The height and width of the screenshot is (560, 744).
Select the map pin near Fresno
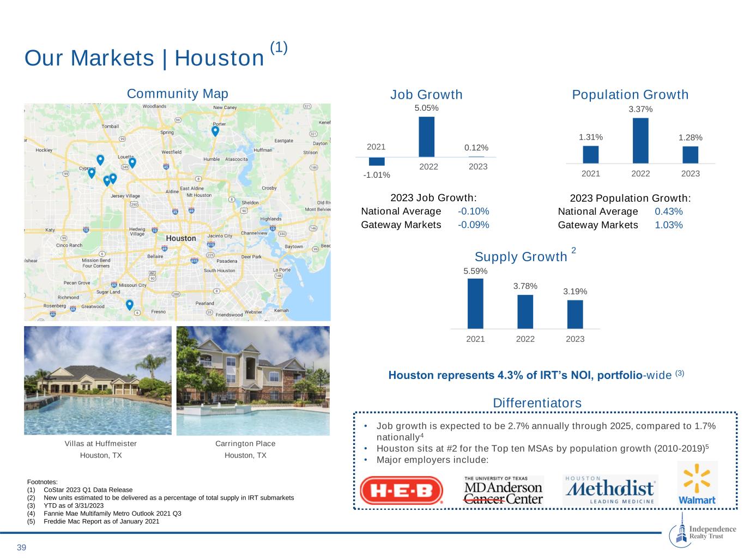click(129, 305)
